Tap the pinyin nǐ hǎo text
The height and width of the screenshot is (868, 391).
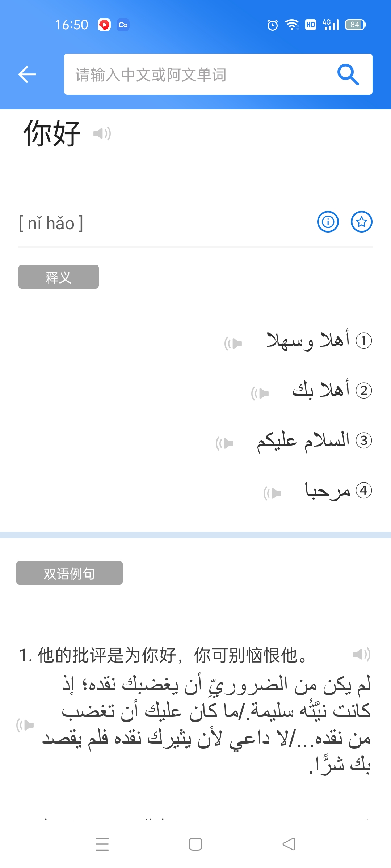(51, 223)
